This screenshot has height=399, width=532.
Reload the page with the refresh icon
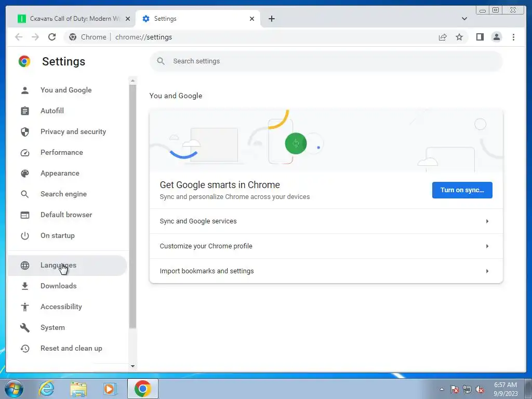click(52, 37)
